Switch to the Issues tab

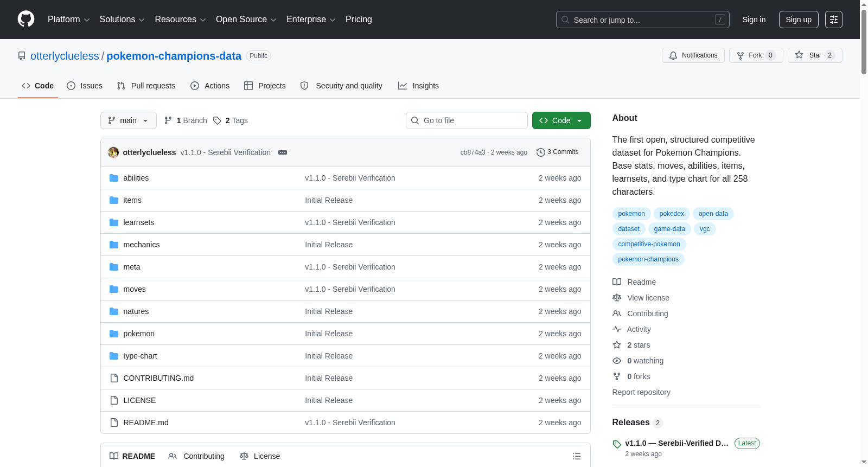click(85, 86)
